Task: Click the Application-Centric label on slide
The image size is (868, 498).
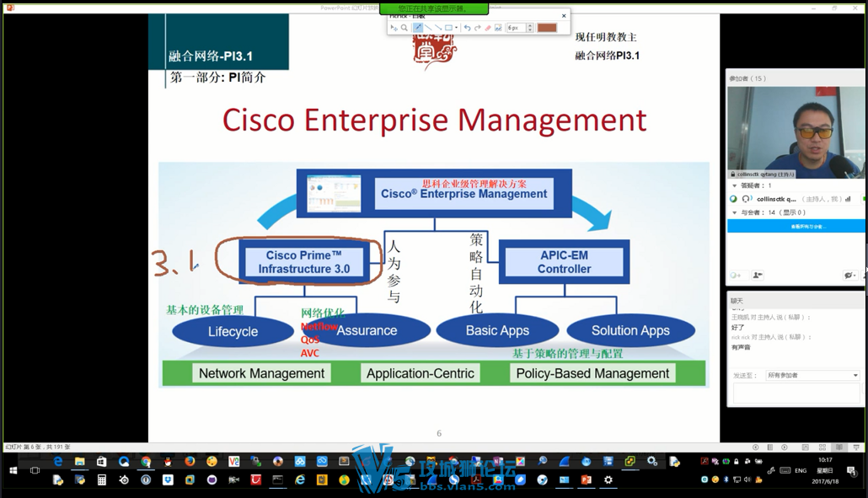Action: [421, 373]
